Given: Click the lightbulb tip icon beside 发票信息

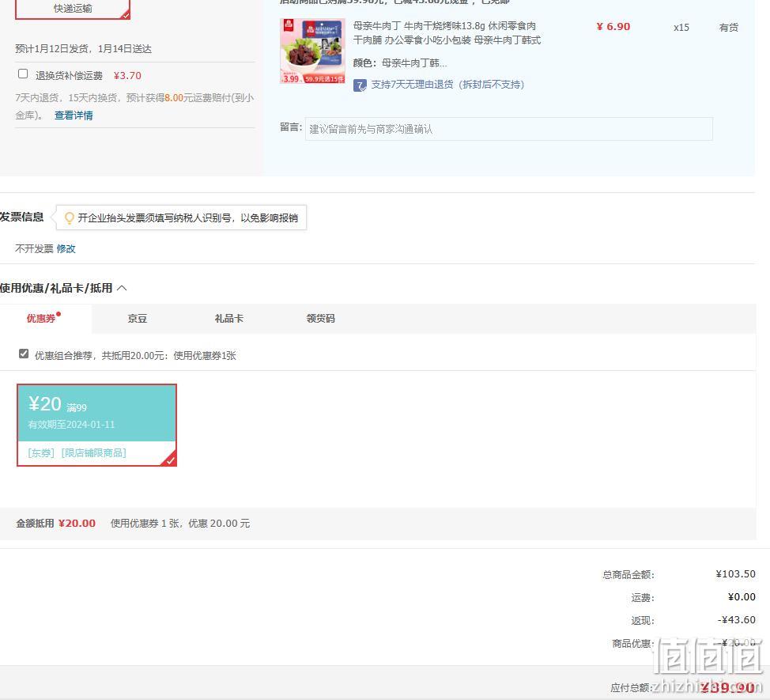Looking at the screenshot, I should (70, 218).
